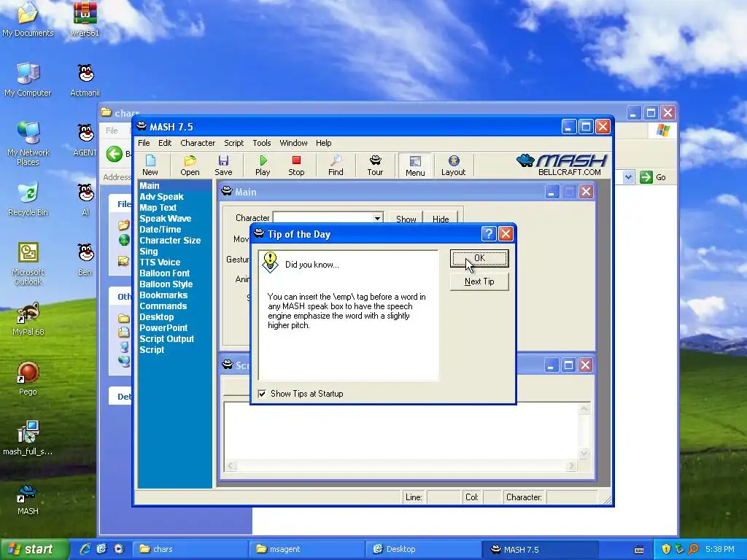747x560 pixels.
Task: Open the Script menu
Action: point(233,143)
